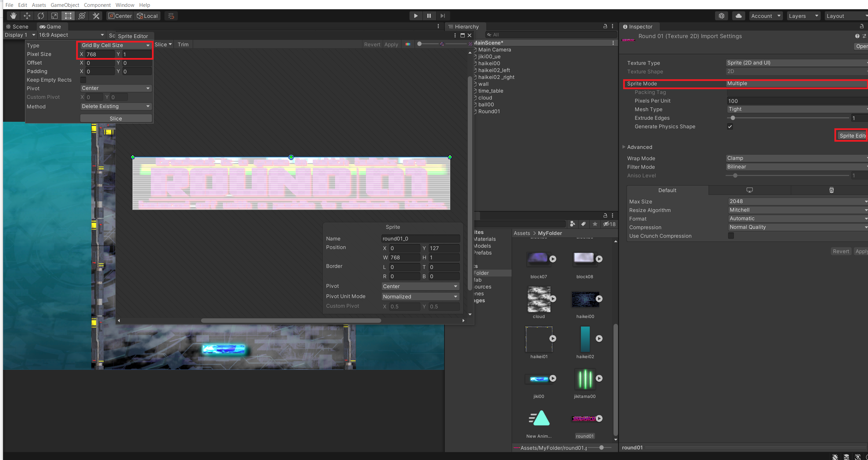The width and height of the screenshot is (868, 460).
Task: Select the Scale tool
Action: 55,16
